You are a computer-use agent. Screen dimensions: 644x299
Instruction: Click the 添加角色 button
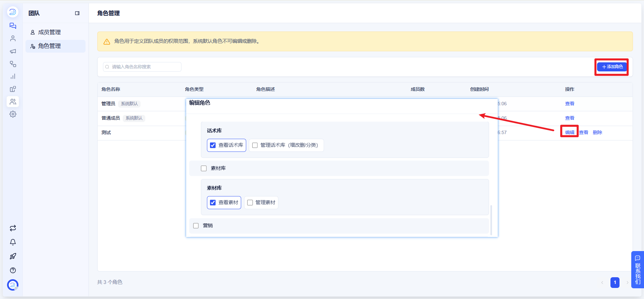[612, 67]
